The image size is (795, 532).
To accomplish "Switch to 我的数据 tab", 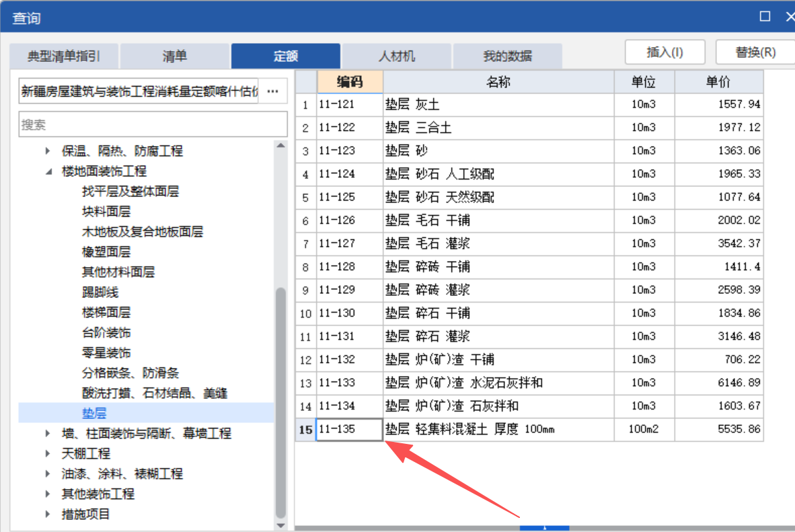I will coord(506,55).
